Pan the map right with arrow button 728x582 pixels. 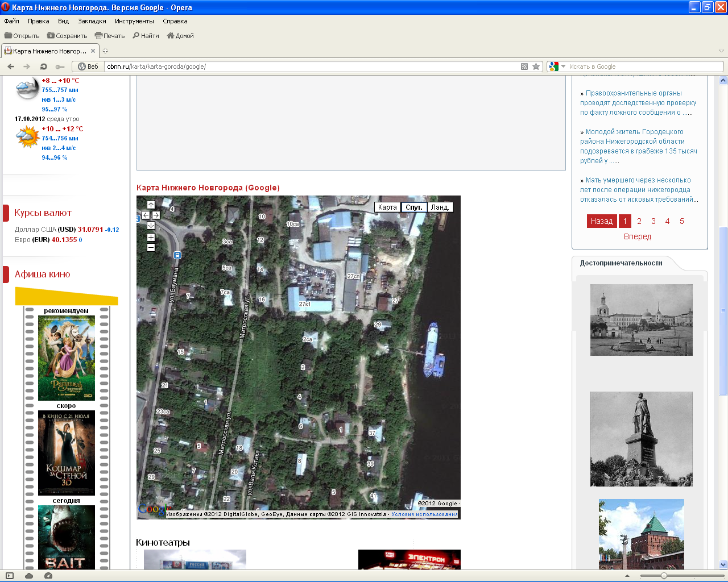point(156,215)
